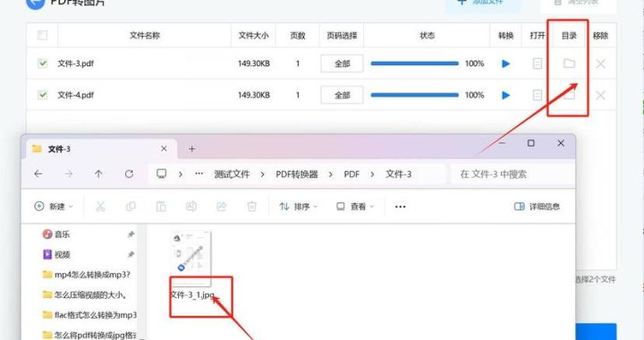The height and width of the screenshot is (340, 644).
Task: Open the flac格式怎么转换为mp3 folder
Action: [x=89, y=315]
